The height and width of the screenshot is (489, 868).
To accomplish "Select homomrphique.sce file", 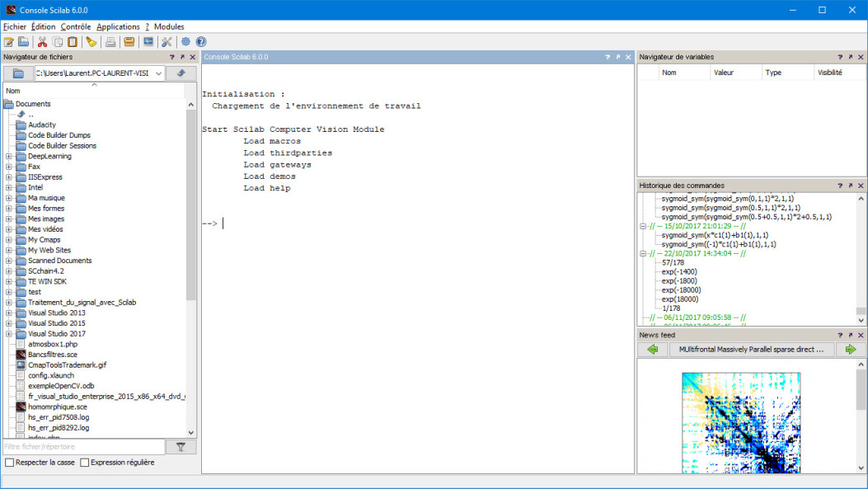I will click(58, 407).
